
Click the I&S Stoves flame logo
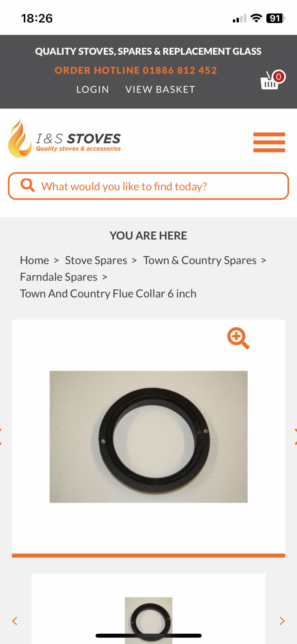click(64, 139)
